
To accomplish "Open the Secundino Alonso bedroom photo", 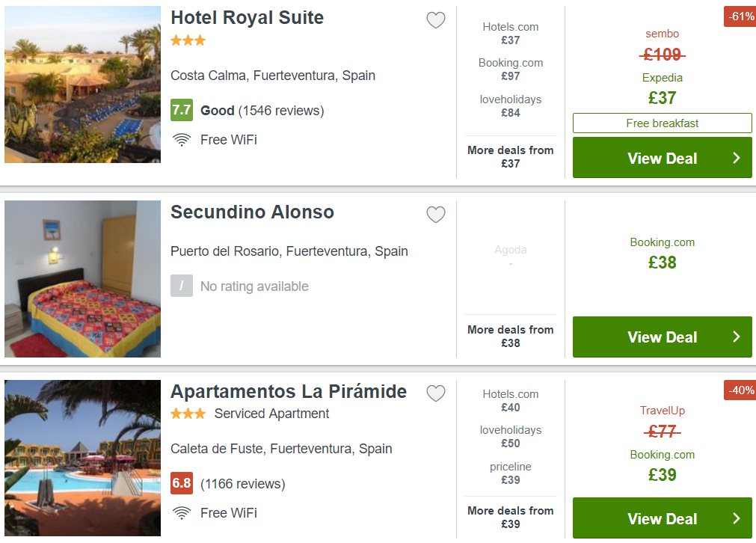I will click(x=82, y=279).
